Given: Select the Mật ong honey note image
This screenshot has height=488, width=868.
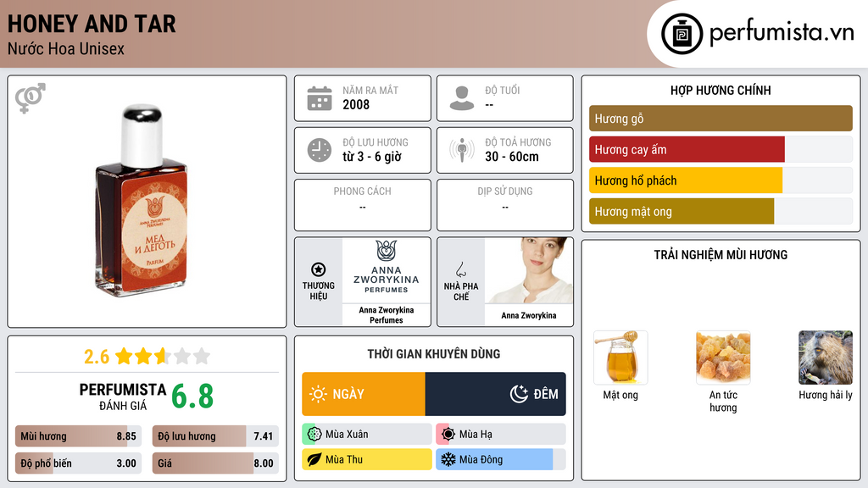Looking at the screenshot, I should pos(620,358).
